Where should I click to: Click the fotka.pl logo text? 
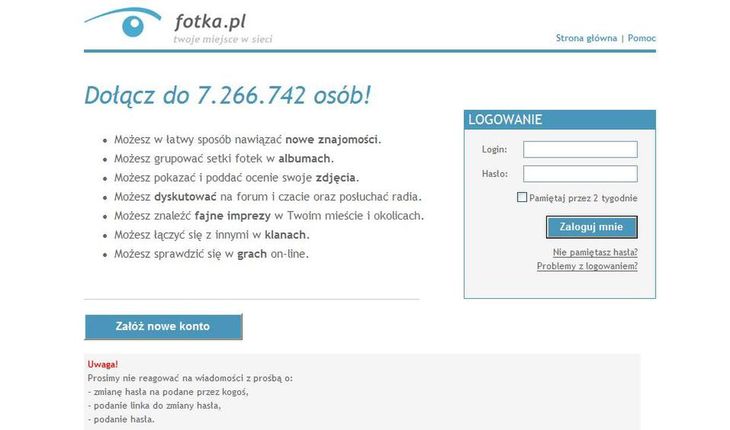(210, 21)
